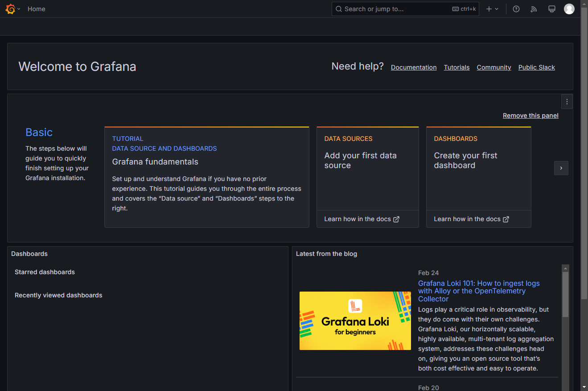The width and height of the screenshot is (588, 391).
Task: Open the Public Slack link
Action: 537,67
